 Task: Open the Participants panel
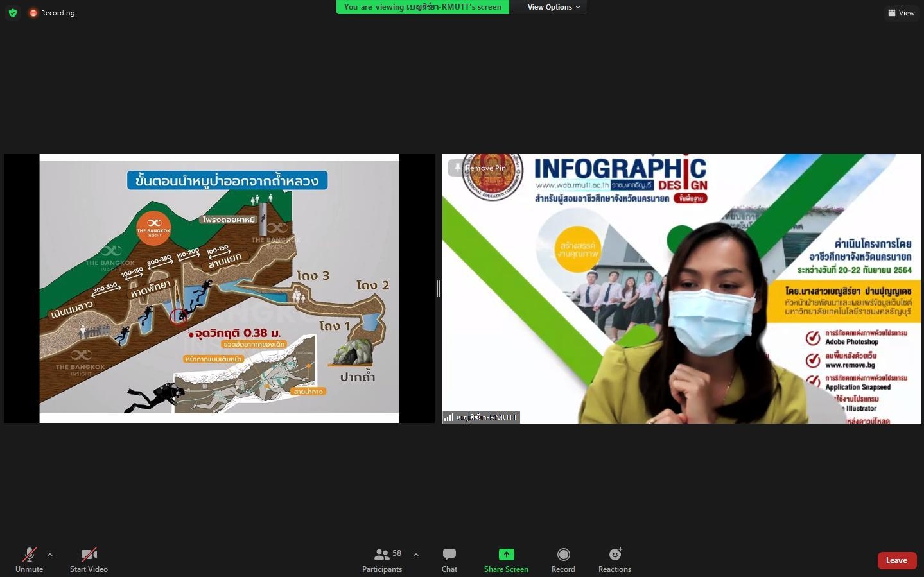point(382,560)
